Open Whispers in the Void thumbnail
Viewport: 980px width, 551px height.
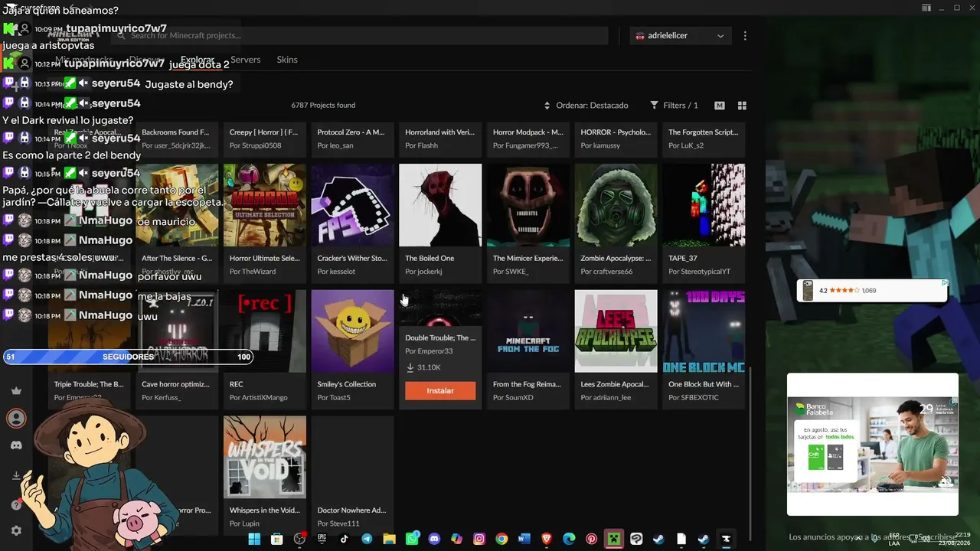click(x=265, y=458)
